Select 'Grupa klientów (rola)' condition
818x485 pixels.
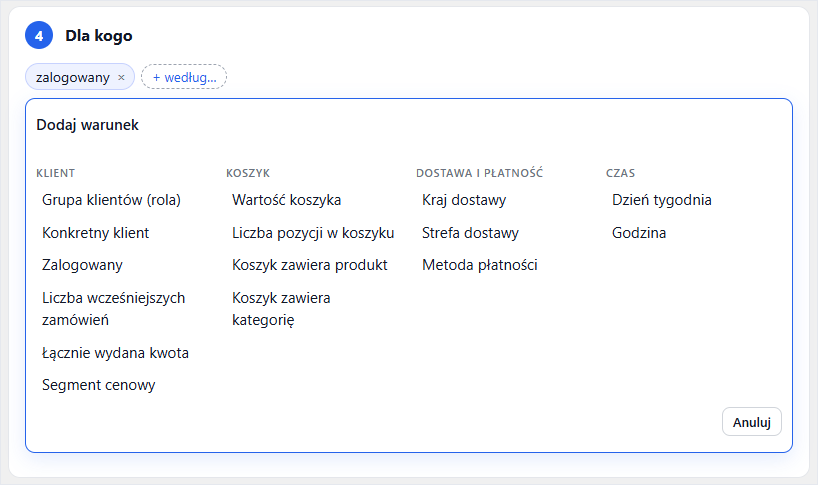[112, 200]
